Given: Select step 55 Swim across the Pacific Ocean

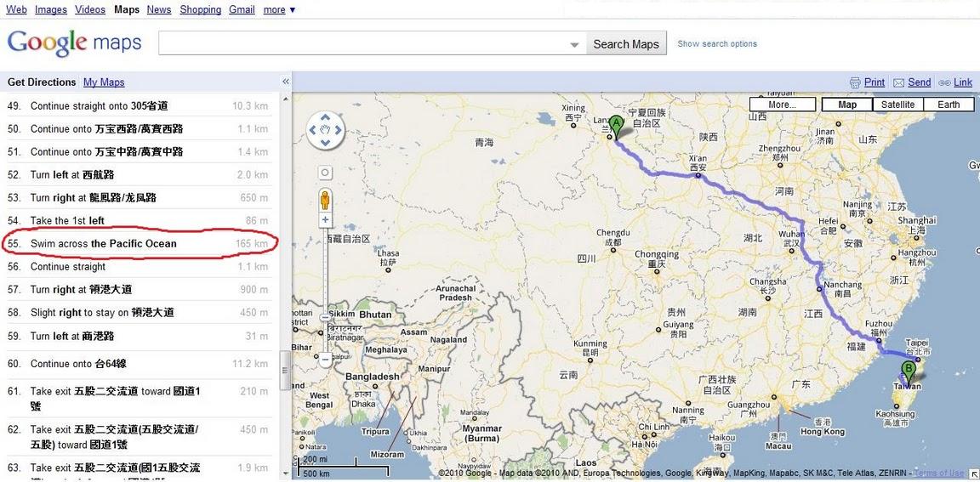Looking at the screenshot, I should (138, 243).
